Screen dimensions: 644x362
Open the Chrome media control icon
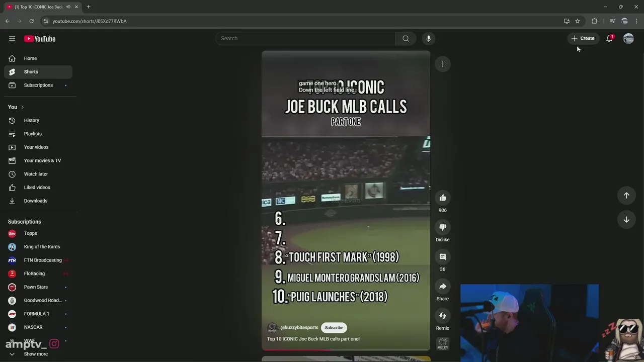612,21
